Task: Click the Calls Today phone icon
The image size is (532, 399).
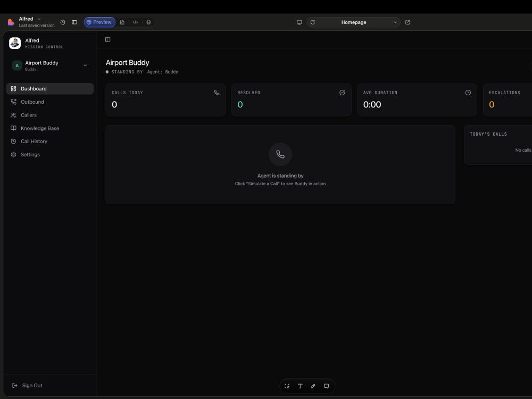Action: click(x=217, y=93)
